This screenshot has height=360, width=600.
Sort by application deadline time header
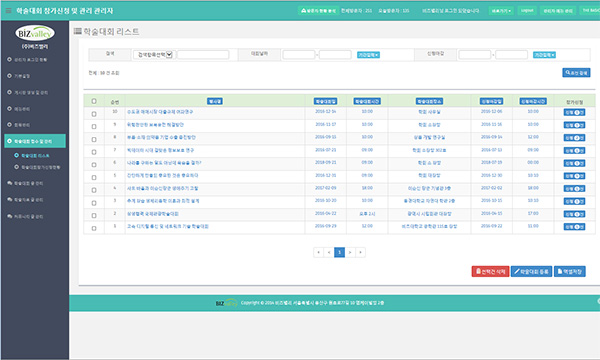pyautogui.click(x=533, y=101)
